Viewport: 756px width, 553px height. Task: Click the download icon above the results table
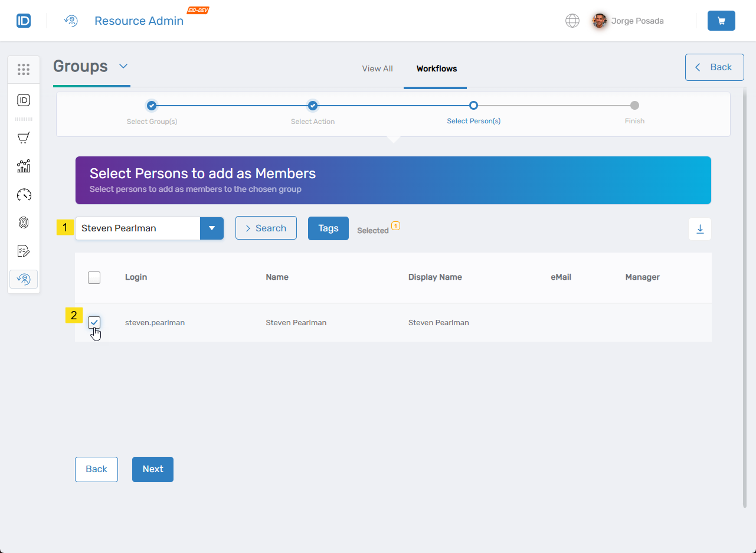pos(699,229)
